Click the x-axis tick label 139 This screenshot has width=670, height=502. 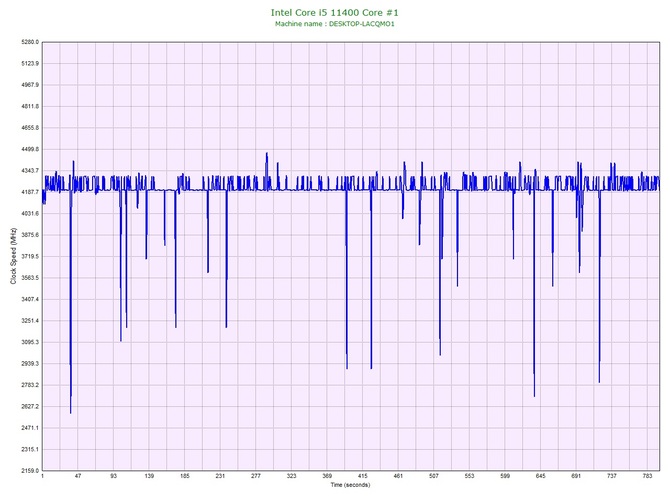149,476
